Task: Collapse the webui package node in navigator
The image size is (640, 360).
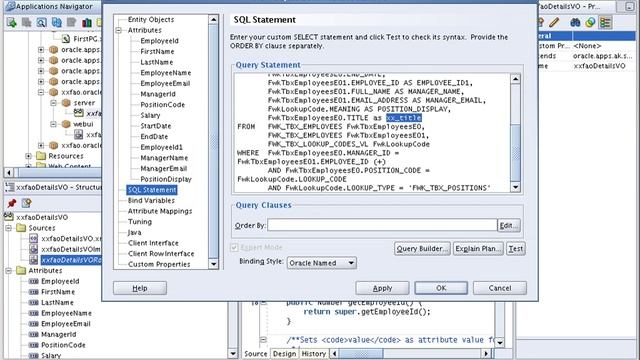Action: [53, 124]
